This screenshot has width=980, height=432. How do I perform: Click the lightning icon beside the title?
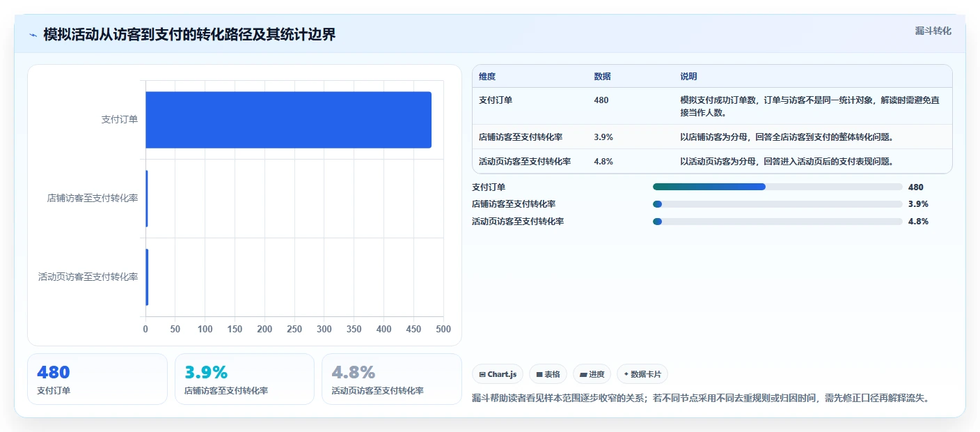click(33, 35)
